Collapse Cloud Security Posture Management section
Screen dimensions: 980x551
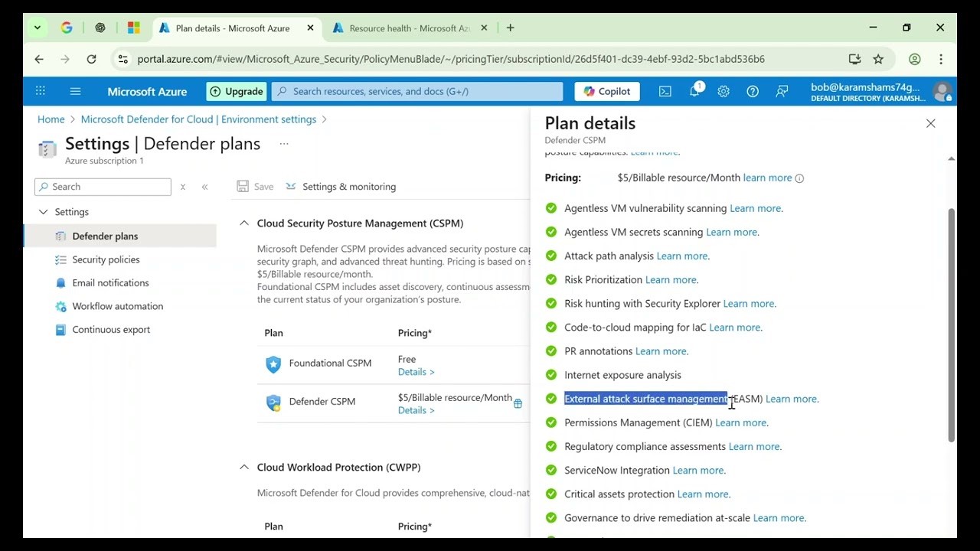pyautogui.click(x=244, y=223)
